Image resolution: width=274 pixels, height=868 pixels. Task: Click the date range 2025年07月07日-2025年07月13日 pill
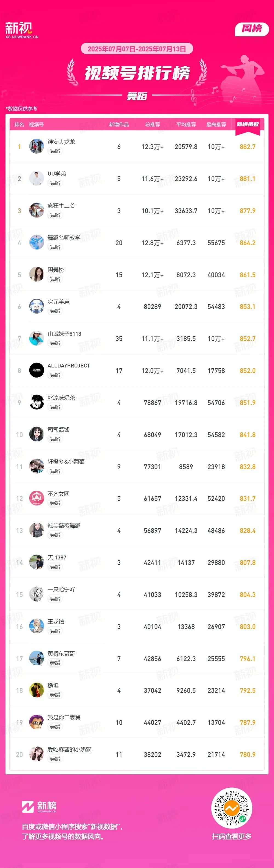coord(137,49)
